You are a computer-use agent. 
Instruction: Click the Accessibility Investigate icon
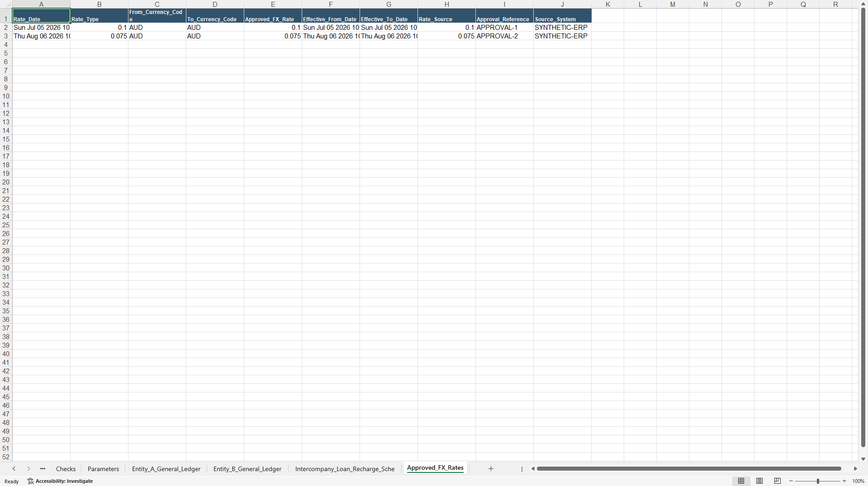31,481
